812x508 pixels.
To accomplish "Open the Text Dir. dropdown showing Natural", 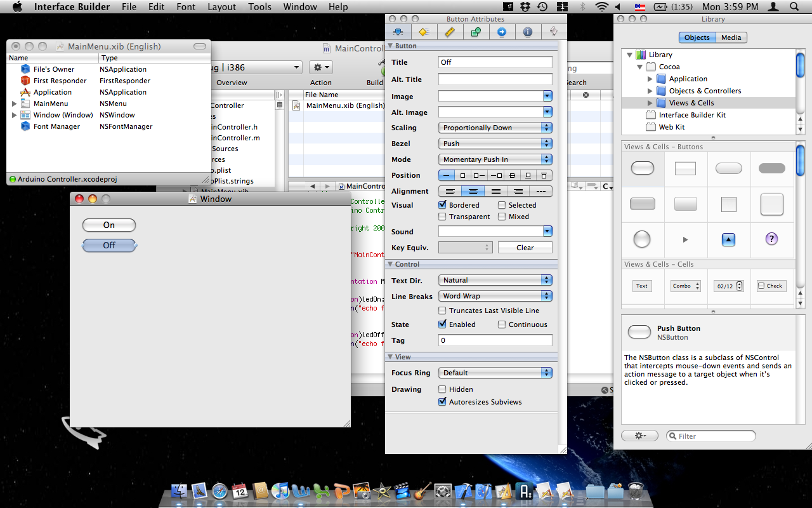I will coord(495,280).
